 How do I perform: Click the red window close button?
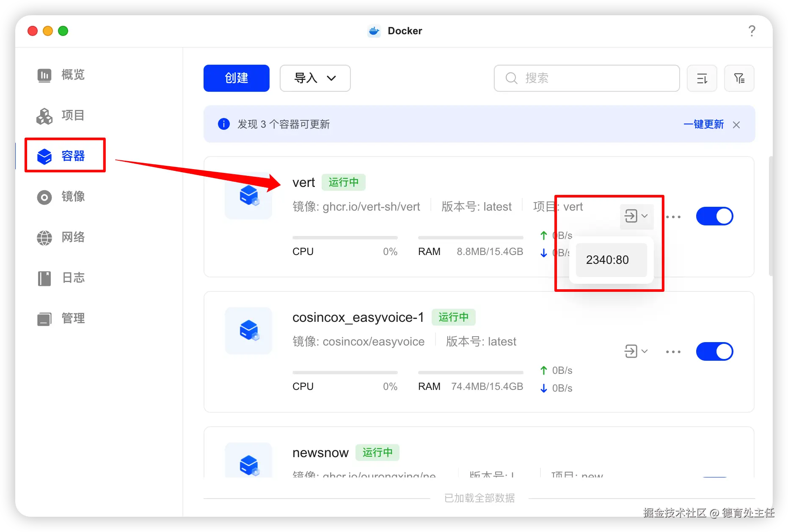(x=33, y=31)
